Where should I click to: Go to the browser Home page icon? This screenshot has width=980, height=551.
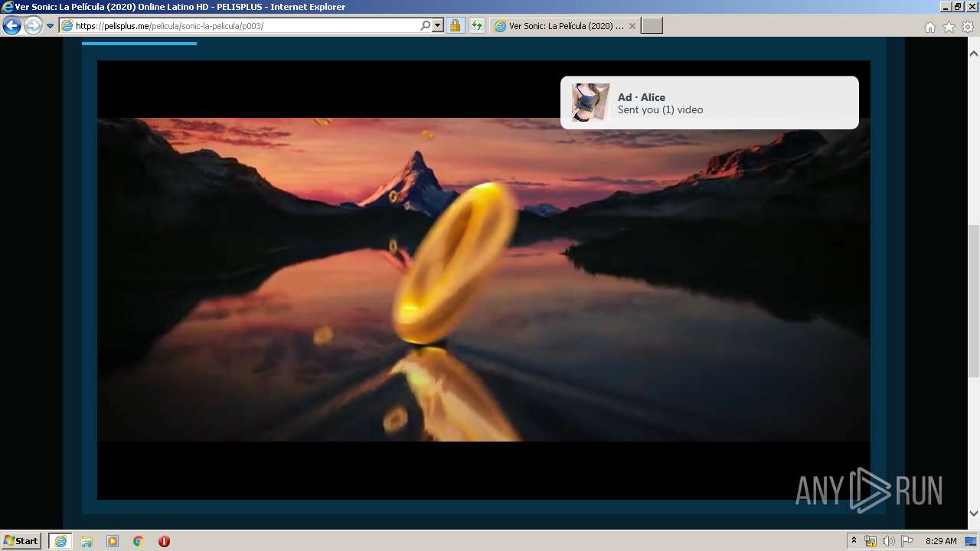point(929,27)
